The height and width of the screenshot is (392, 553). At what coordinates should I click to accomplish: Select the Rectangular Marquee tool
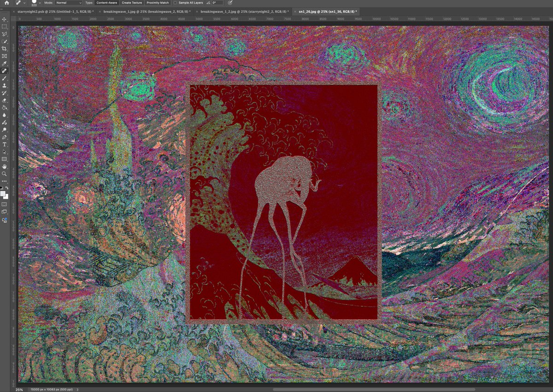pyautogui.click(x=5, y=26)
